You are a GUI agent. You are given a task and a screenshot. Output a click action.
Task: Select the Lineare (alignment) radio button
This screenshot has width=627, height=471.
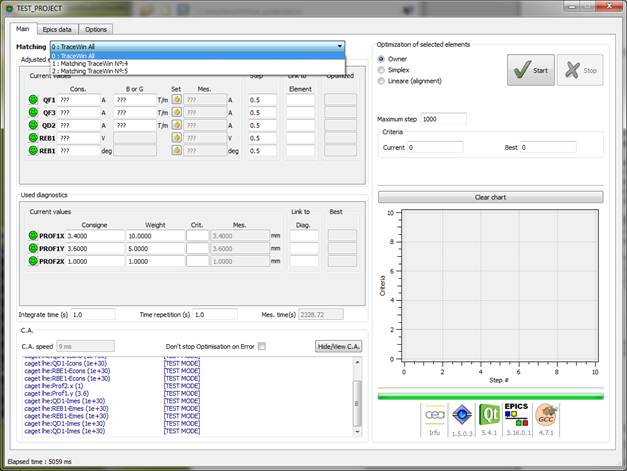(381, 81)
